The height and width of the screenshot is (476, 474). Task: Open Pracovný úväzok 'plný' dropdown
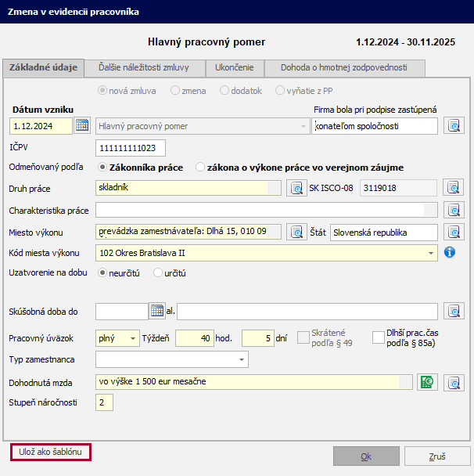click(132, 338)
